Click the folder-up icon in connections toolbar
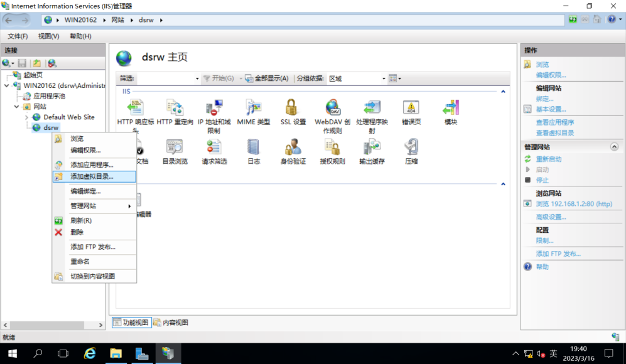Viewport: 626px width, 364px height. tap(37, 63)
